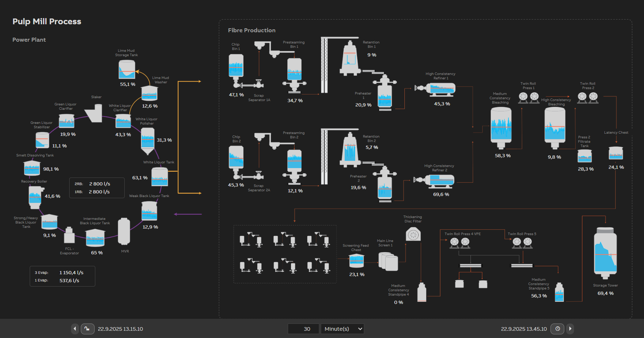Select the FCL Evaporator icon
The image size is (644, 338).
[x=69, y=235]
